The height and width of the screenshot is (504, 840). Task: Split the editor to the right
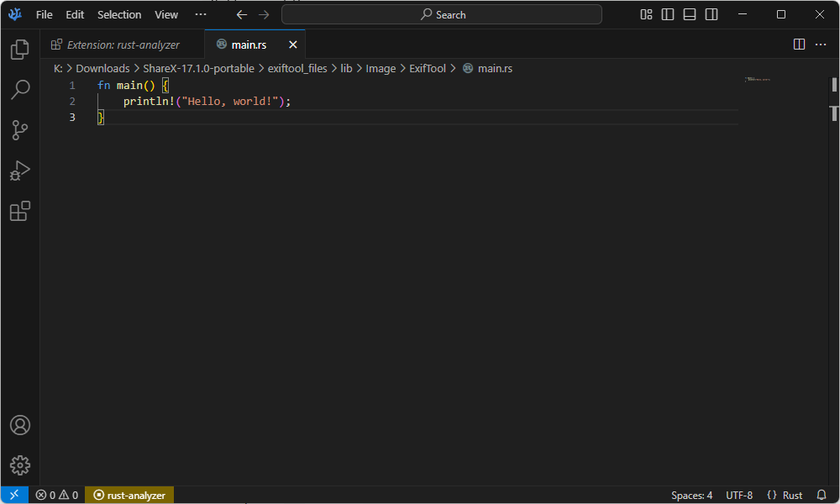point(799,45)
